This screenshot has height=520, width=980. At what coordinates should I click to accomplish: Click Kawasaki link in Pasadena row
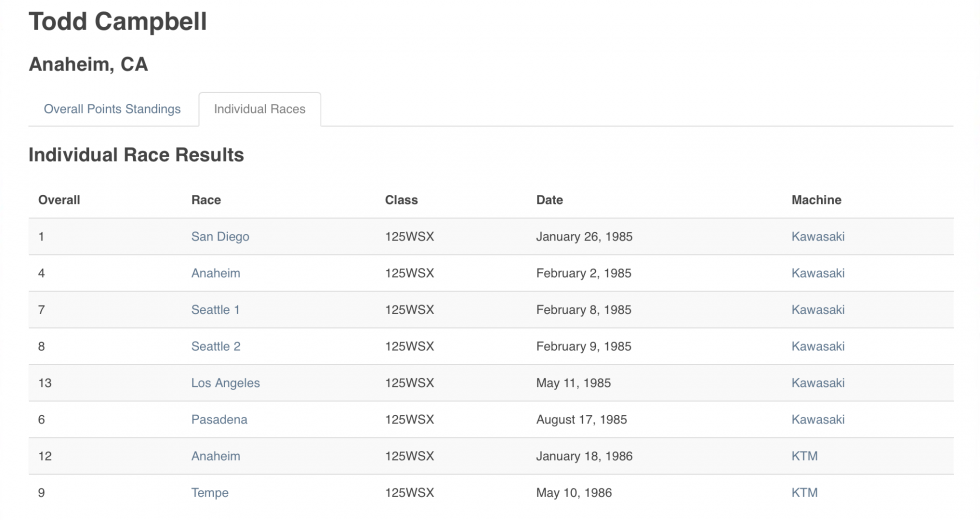[818, 420]
